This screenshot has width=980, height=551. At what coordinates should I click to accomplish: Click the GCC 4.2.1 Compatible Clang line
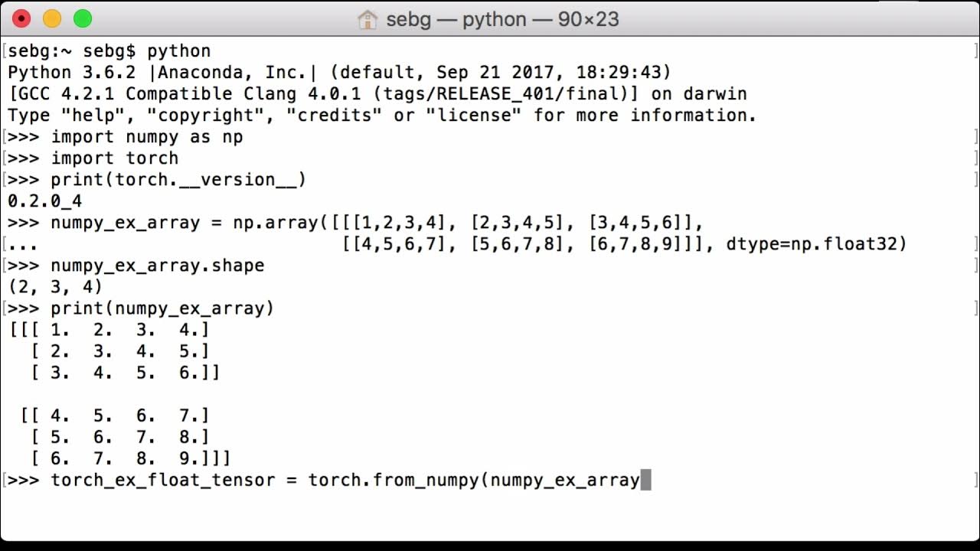click(377, 94)
